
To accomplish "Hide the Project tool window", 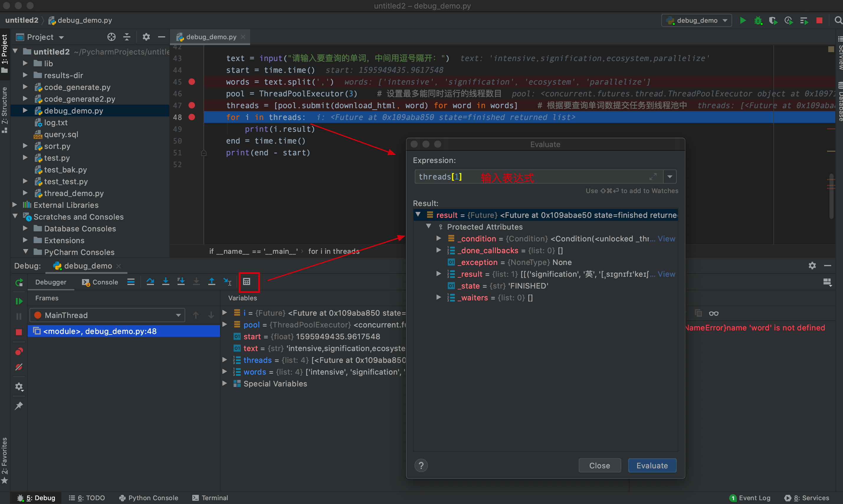I will tap(161, 37).
